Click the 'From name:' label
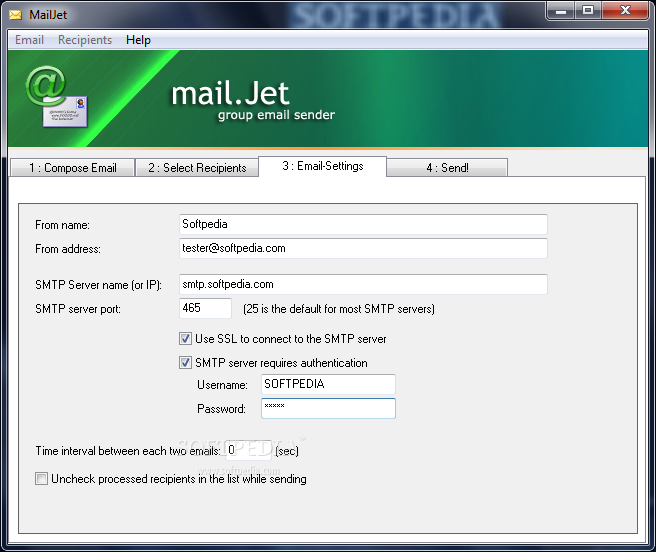 tap(62, 225)
